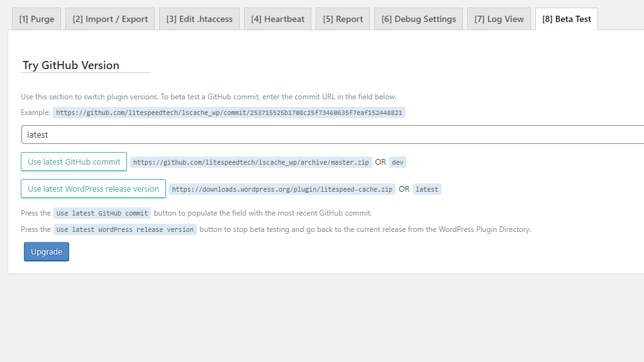The image size is (644, 362).
Task: Click the 'latest' code label after OR
Action: coord(427,189)
